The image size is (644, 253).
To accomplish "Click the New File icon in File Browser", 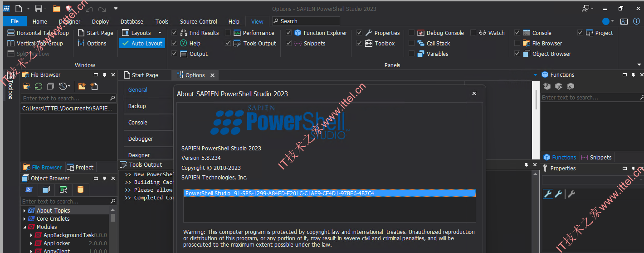I will (94, 86).
